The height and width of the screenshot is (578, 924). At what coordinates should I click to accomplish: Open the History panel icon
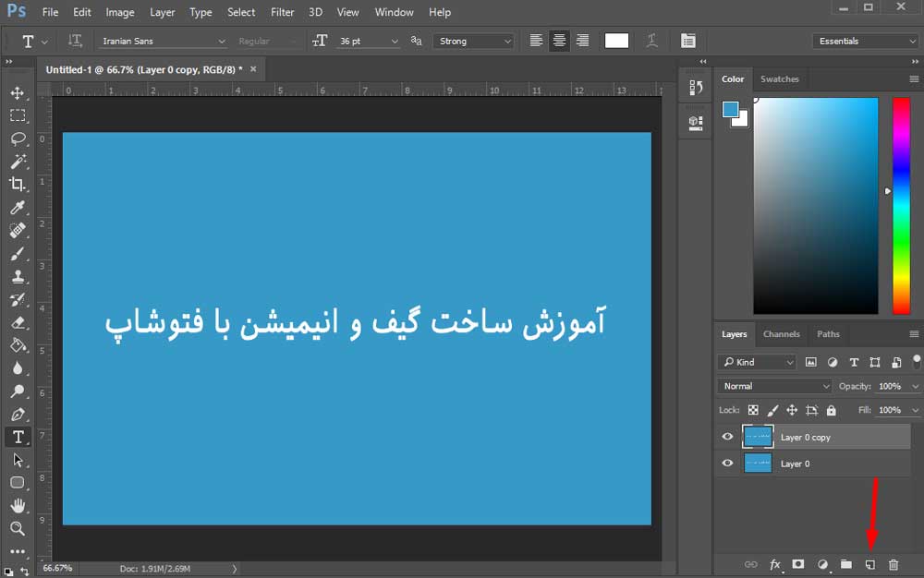click(x=696, y=88)
